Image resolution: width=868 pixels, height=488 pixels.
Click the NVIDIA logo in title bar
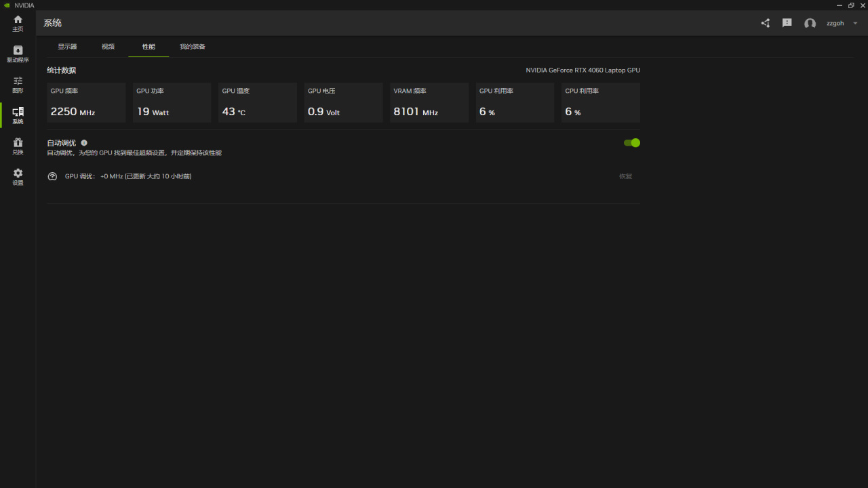tap(7, 5)
